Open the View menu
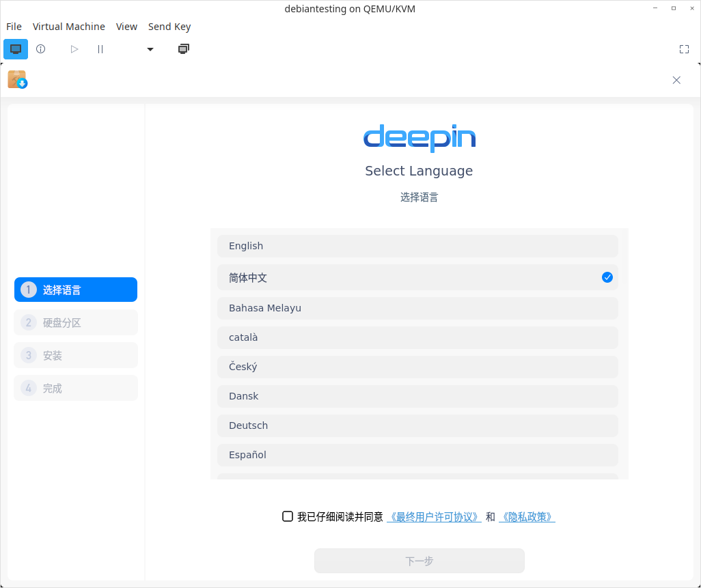The width and height of the screenshot is (701, 588). coord(126,27)
